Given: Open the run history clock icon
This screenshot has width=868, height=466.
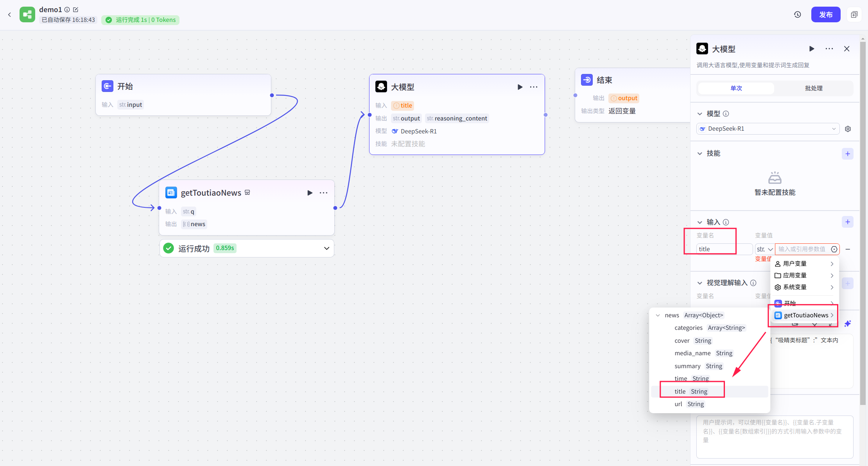Looking at the screenshot, I should click(798, 14).
